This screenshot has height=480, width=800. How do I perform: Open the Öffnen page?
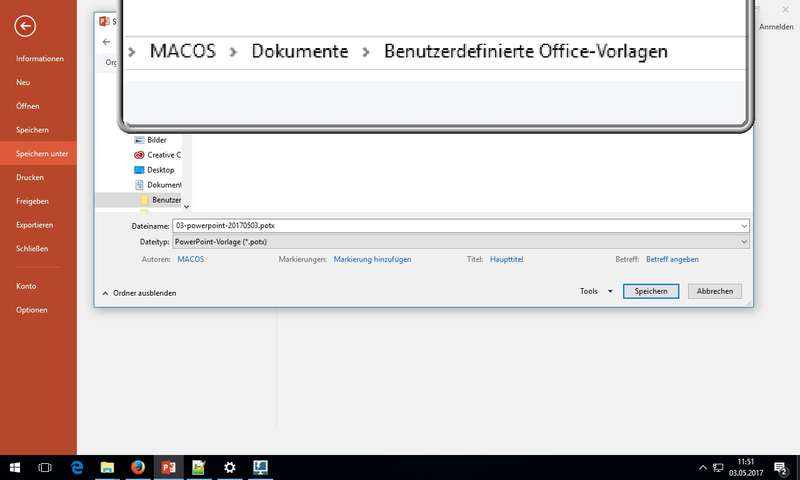28,106
